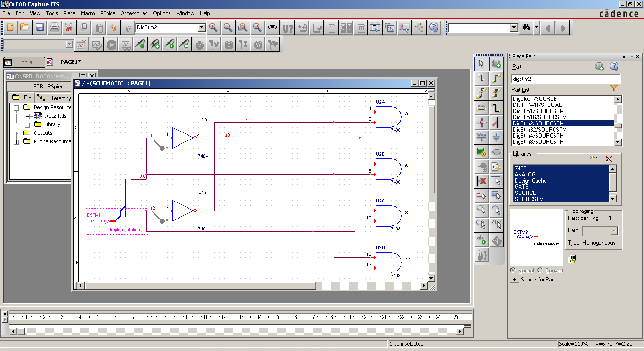
Task: Click the Place Text abc plus icon
Action: pyautogui.click(x=482, y=240)
